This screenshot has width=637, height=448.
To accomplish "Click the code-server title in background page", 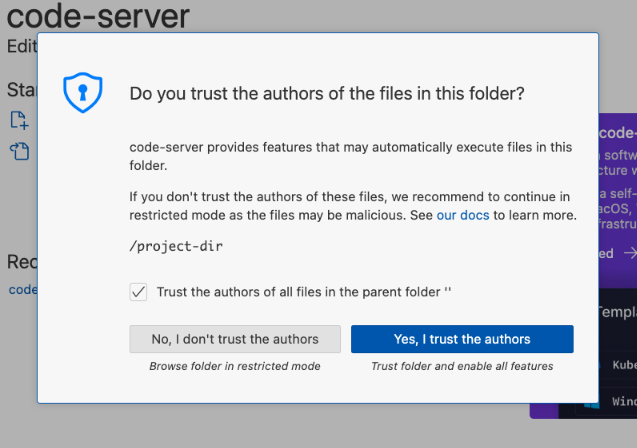I will (x=98, y=15).
